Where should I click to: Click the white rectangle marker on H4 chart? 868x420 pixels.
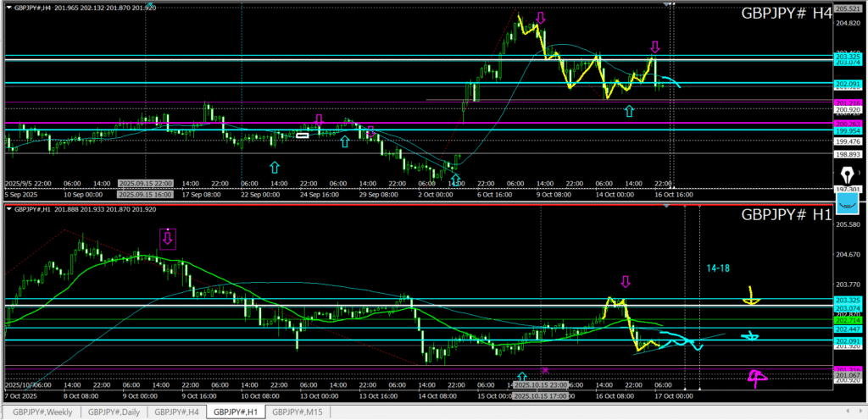coord(302,135)
